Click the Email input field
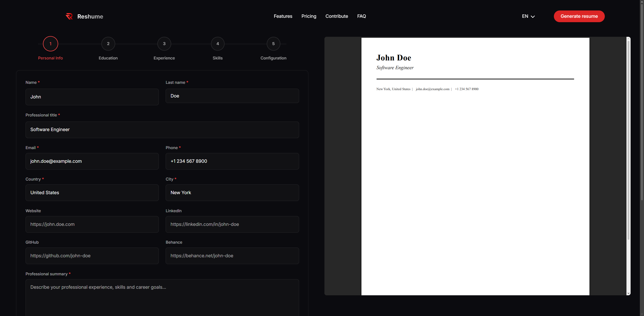The image size is (644, 316). tap(92, 161)
